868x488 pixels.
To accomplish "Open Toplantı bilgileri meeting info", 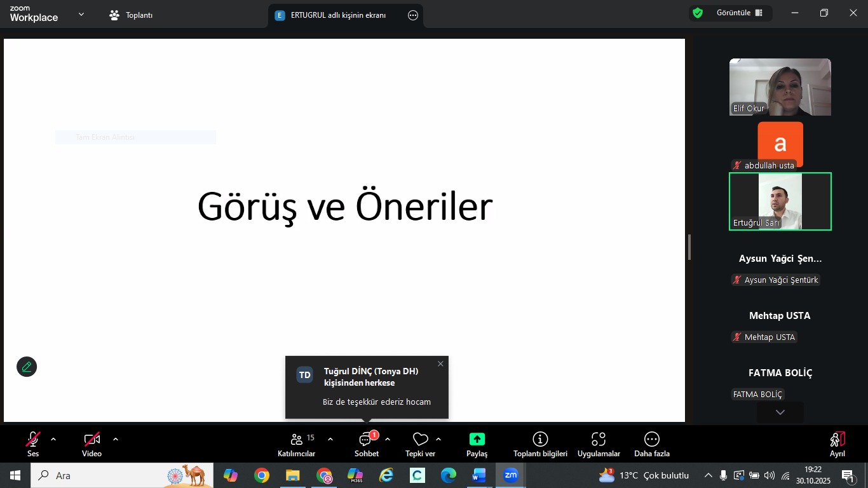I will coord(540,444).
